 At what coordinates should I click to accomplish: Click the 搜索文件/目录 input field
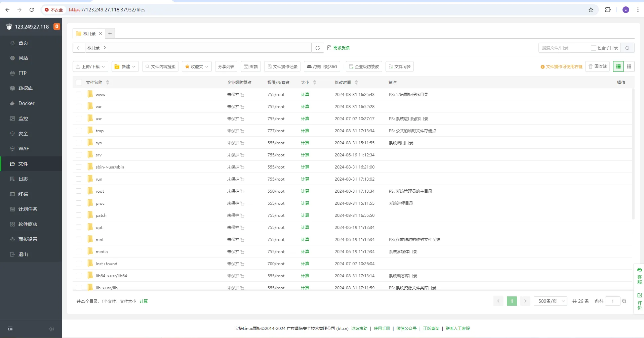[564, 48]
